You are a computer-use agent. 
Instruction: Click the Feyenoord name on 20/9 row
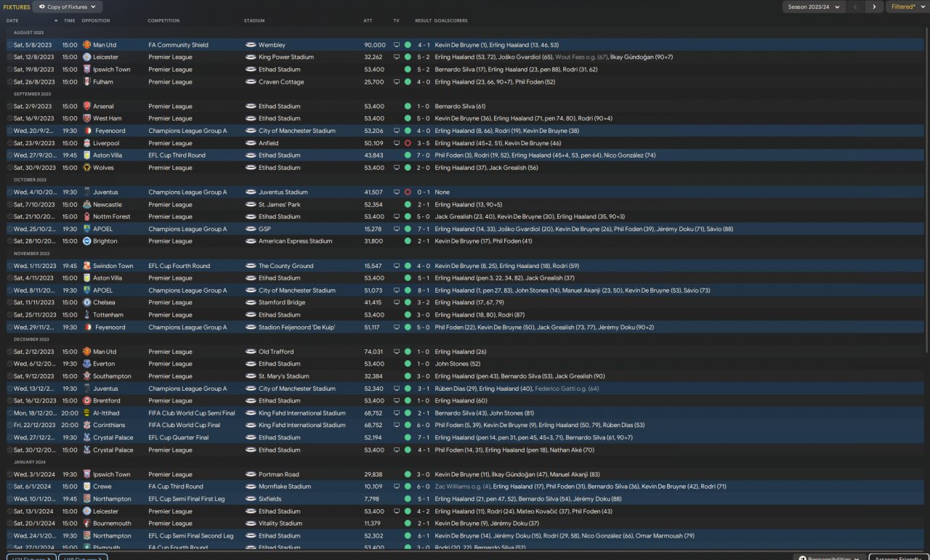pyautogui.click(x=109, y=131)
